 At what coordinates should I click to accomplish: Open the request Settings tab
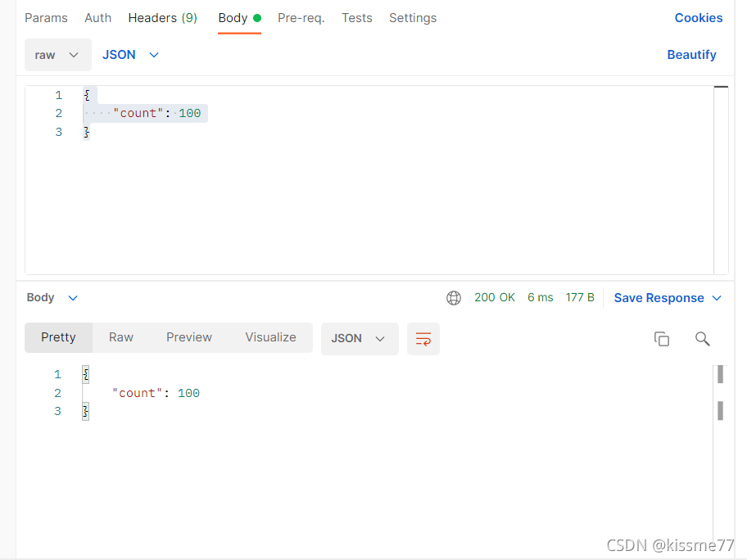click(413, 18)
